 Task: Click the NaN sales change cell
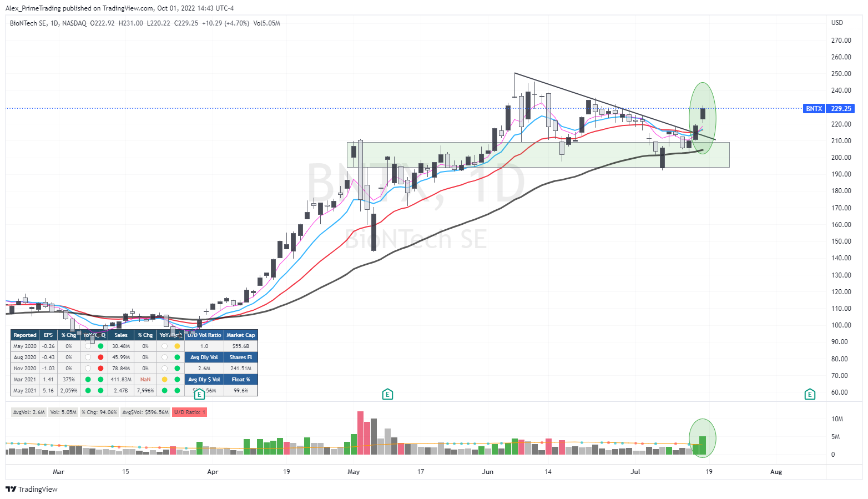pos(145,379)
